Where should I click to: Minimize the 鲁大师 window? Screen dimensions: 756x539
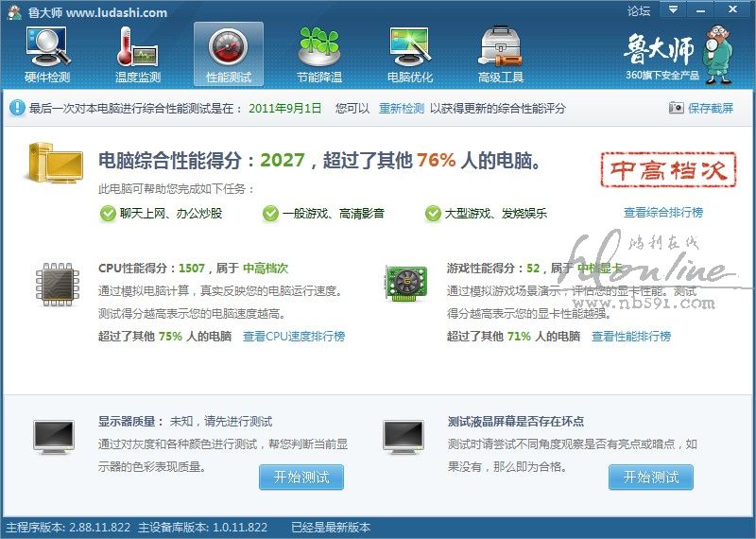point(700,9)
